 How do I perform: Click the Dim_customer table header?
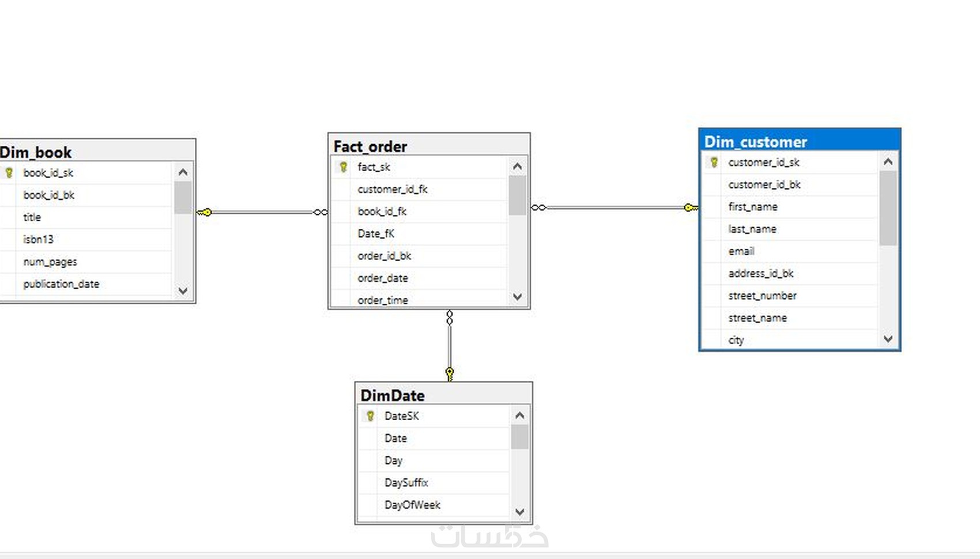[756, 142]
